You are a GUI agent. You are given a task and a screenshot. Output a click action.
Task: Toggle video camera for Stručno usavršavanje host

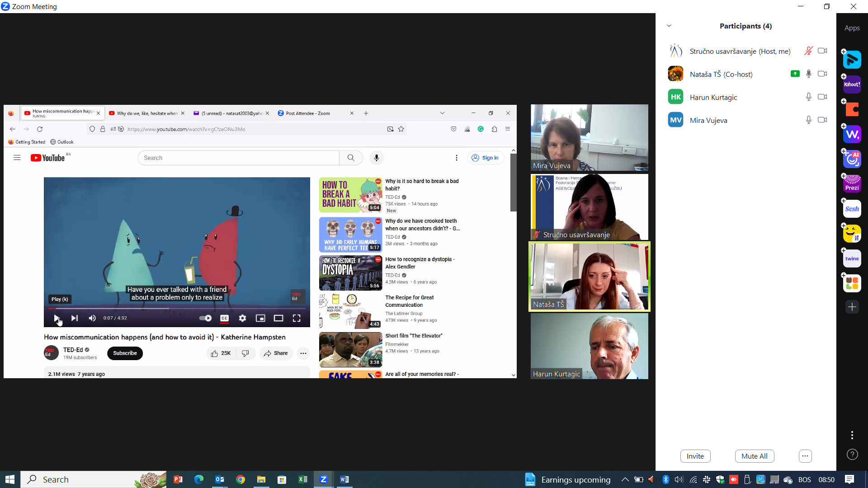(822, 51)
